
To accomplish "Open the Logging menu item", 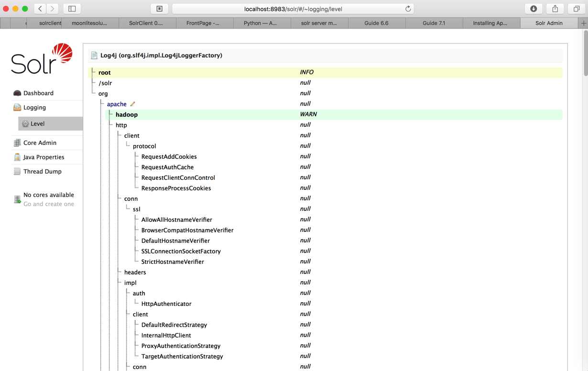I will [34, 108].
